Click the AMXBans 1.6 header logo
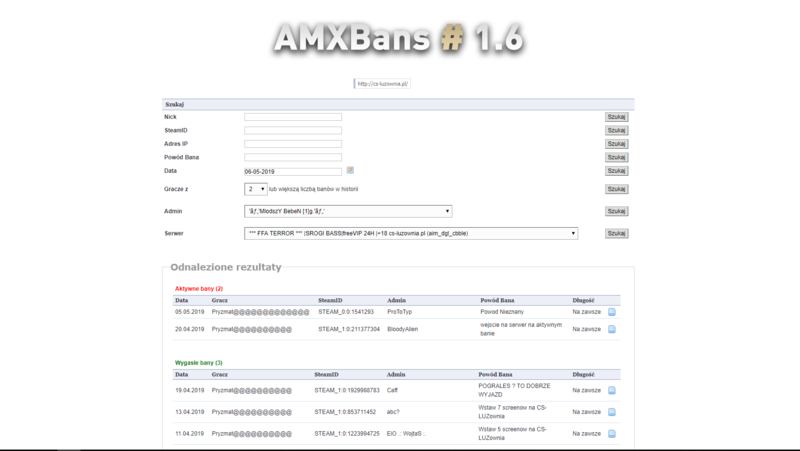 click(x=400, y=38)
